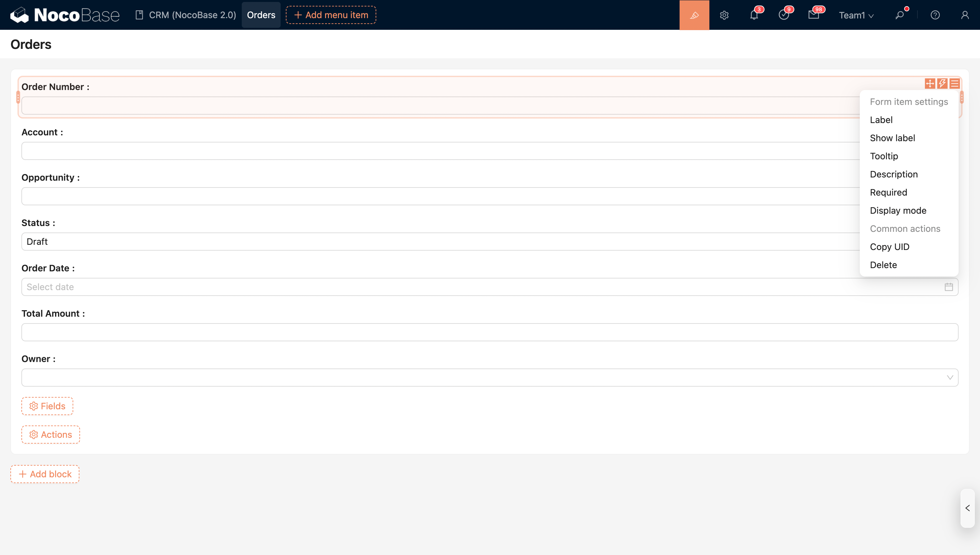The height and width of the screenshot is (555, 980).
Task: Open the user profile icon
Action: [x=965, y=15]
